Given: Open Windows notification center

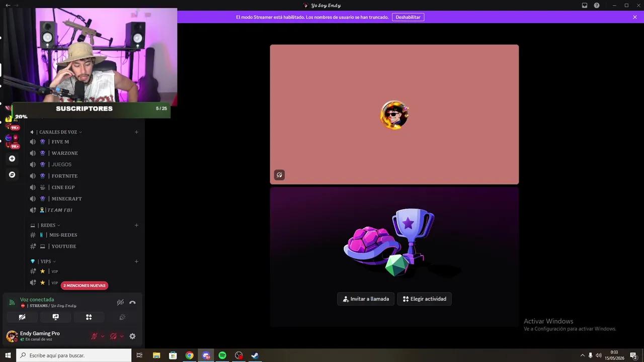Looking at the screenshot, I should tap(634, 355).
